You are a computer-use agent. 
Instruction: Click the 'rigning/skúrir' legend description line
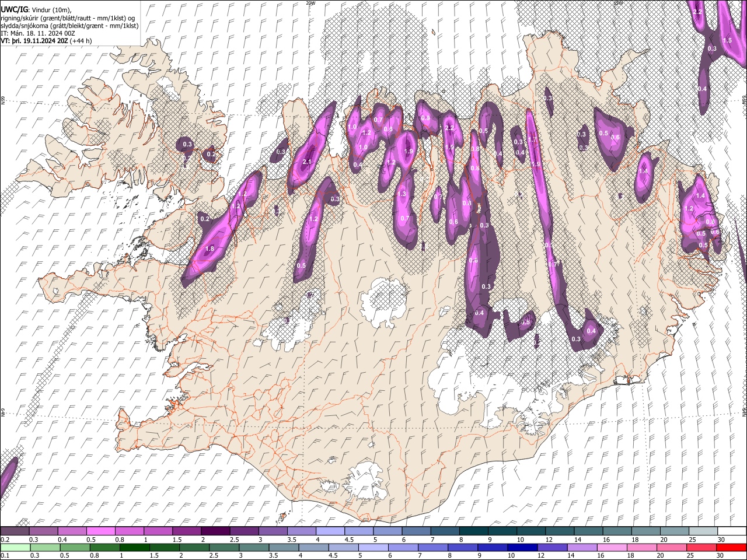68,17
